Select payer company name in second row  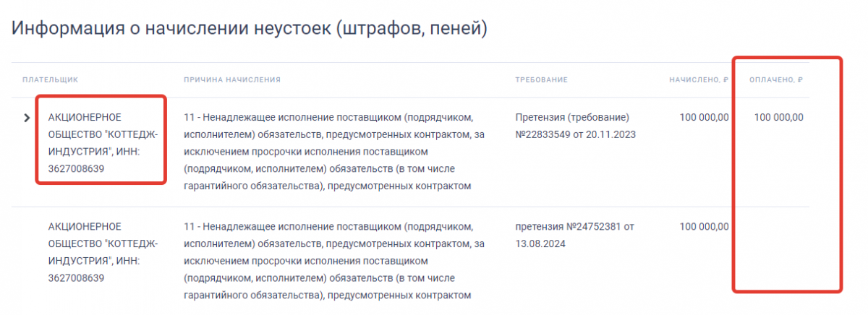101,243
